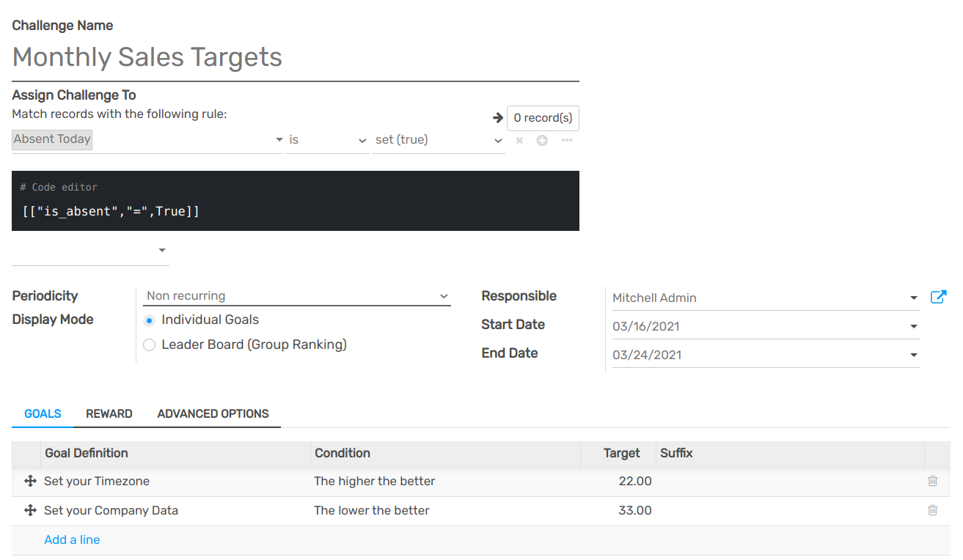
Task: Select the Individual Goals display mode
Action: (149, 320)
